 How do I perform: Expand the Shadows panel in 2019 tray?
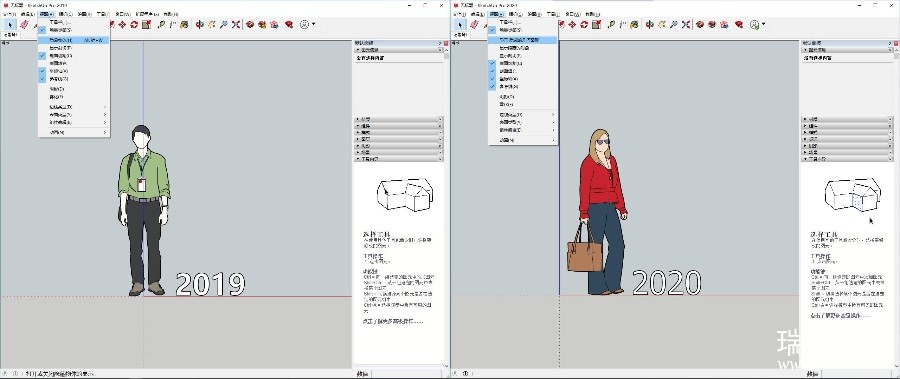tap(399, 145)
